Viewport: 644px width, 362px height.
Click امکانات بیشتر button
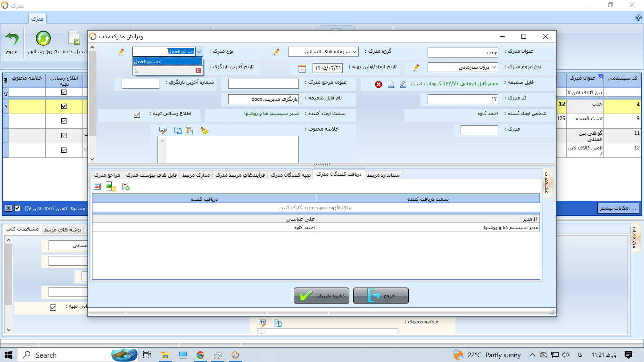point(618,208)
